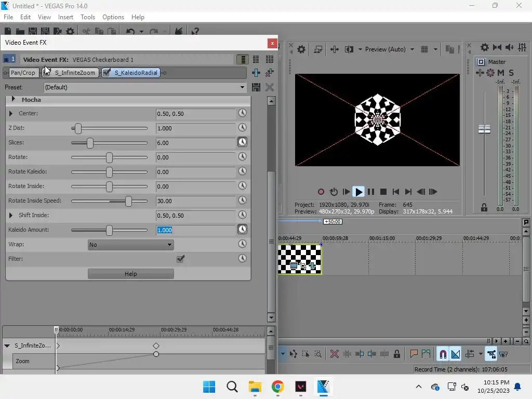Click the Kaleido Amount value field
This screenshot has width=532, height=399.
click(x=195, y=230)
